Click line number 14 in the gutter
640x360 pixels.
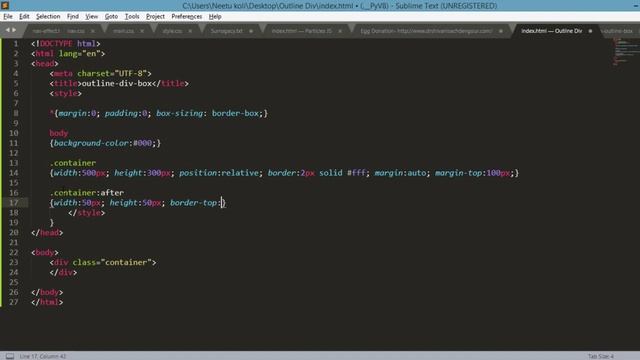[13, 173]
